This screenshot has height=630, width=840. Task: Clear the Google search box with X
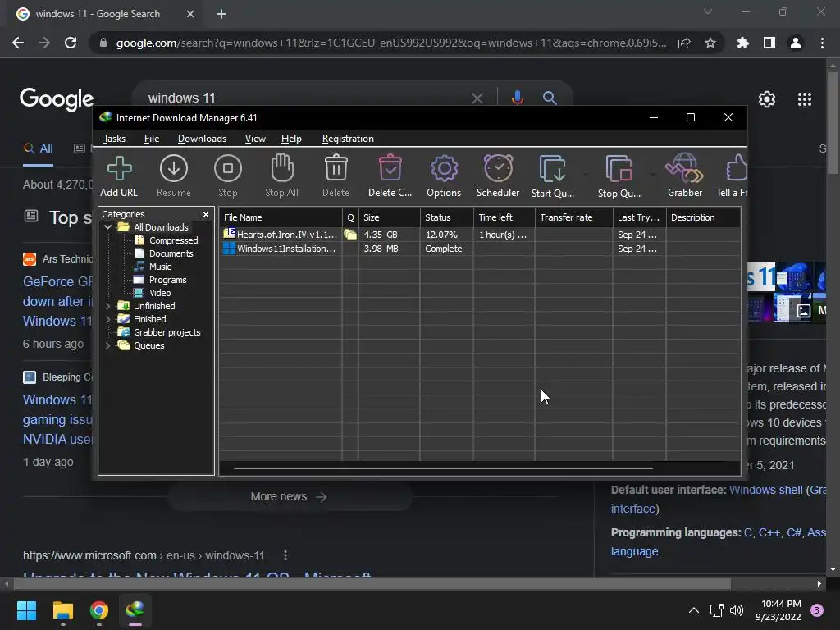[477, 98]
